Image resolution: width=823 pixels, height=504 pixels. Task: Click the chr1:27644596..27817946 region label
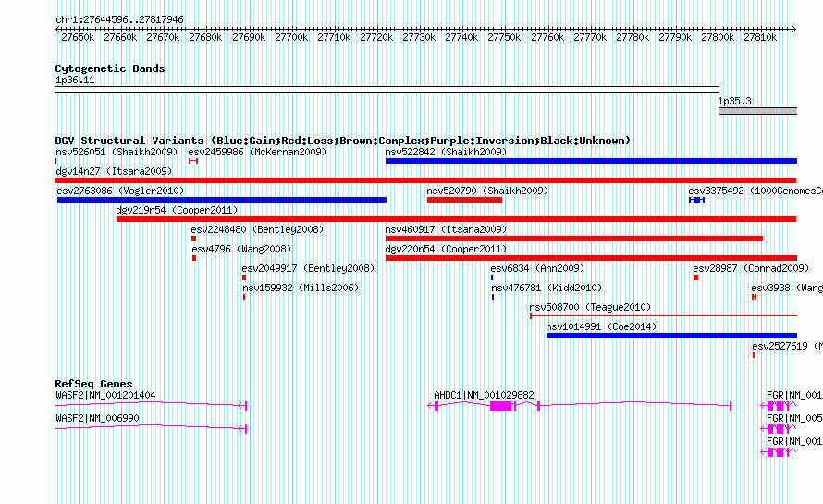pyautogui.click(x=119, y=19)
